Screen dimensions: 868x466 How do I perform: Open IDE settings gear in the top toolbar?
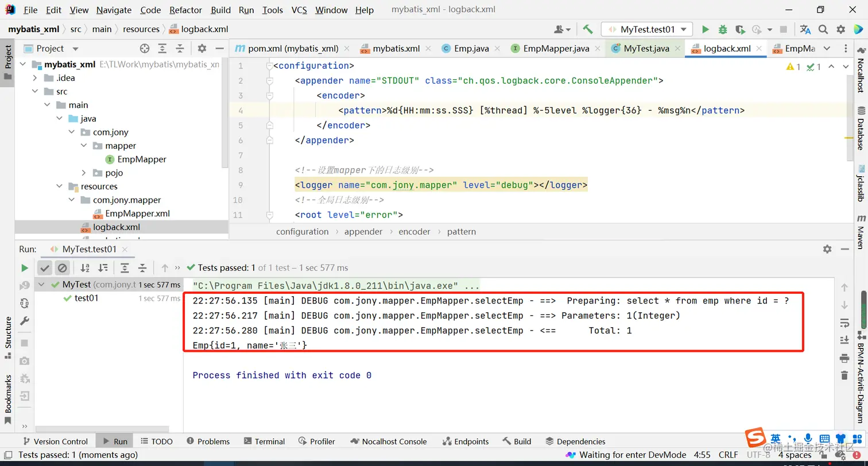(x=840, y=29)
